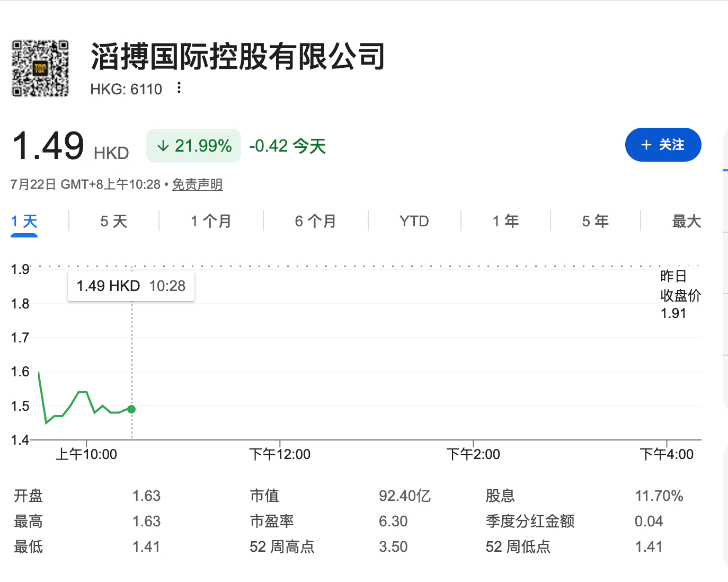Select the YTD chart tab

click(414, 221)
